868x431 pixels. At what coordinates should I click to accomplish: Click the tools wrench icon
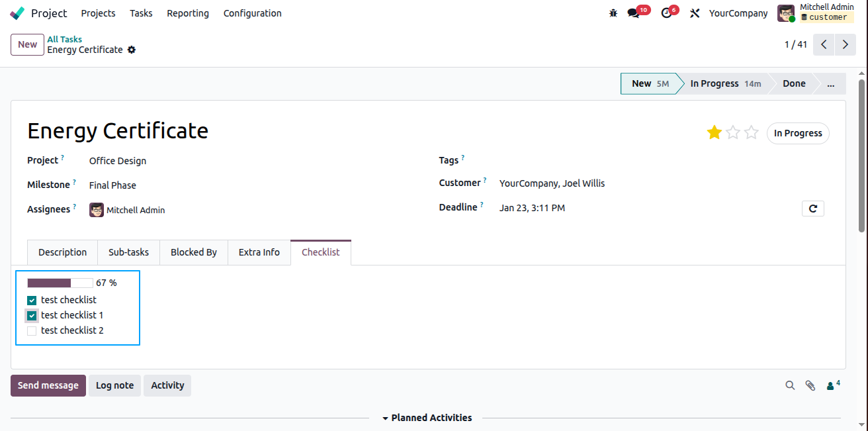(x=695, y=13)
